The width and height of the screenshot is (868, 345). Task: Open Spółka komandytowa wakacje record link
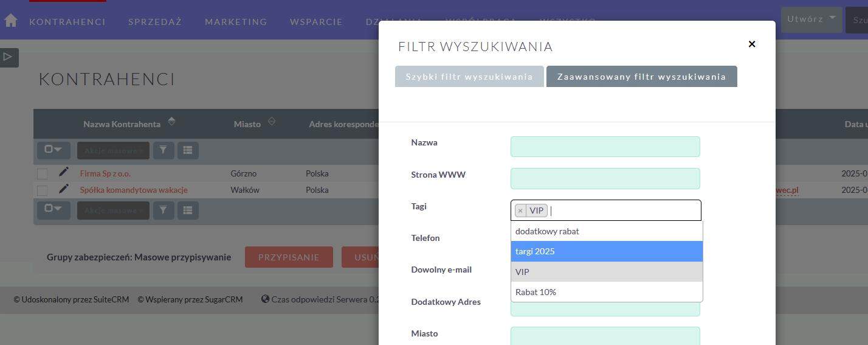[134, 190]
